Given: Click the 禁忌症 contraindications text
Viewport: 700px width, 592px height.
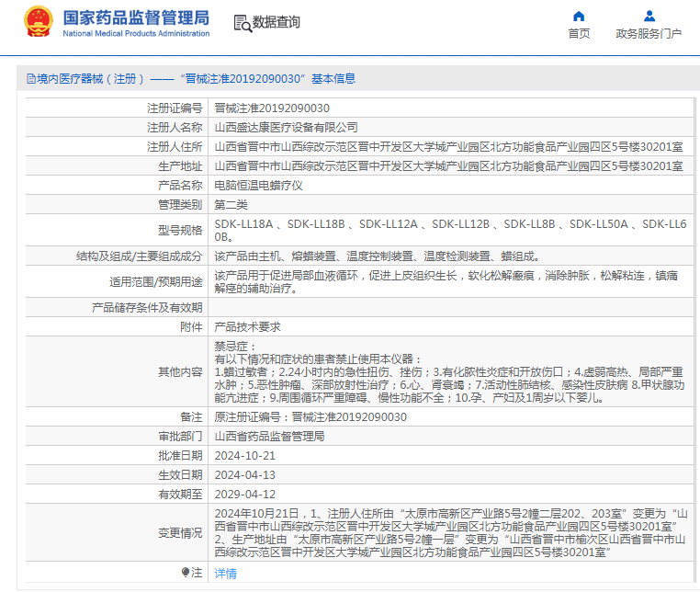Looking at the screenshot, I should (449, 371).
